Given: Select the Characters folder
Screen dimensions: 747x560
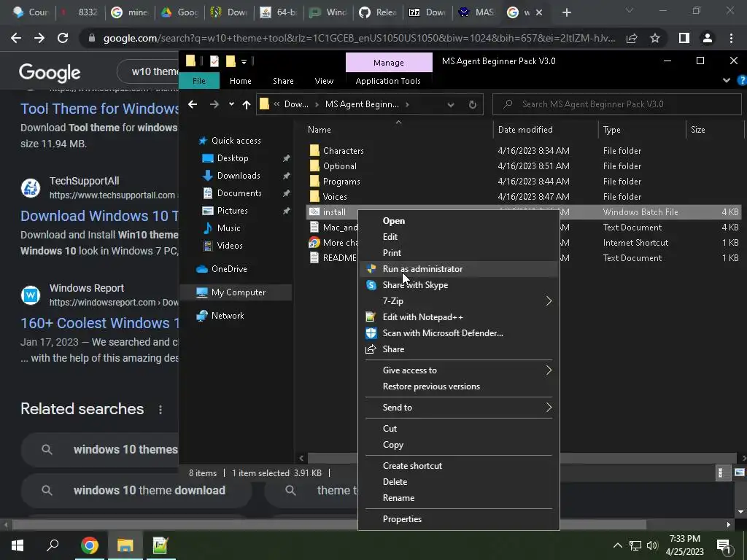Looking at the screenshot, I should point(343,151).
